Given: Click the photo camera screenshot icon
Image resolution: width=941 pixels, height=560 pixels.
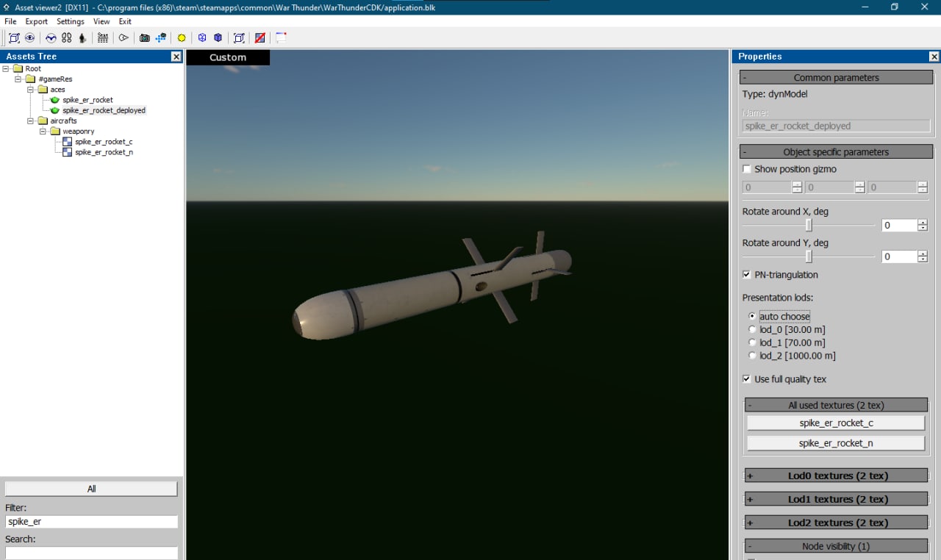Looking at the screenshot, I should (x=145, y=37).
